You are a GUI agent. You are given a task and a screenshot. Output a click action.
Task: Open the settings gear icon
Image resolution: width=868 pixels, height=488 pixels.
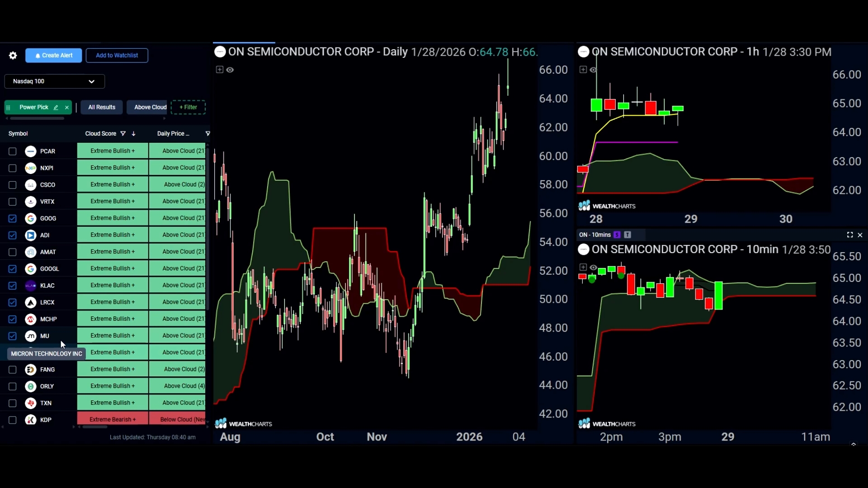click(13, 56)
